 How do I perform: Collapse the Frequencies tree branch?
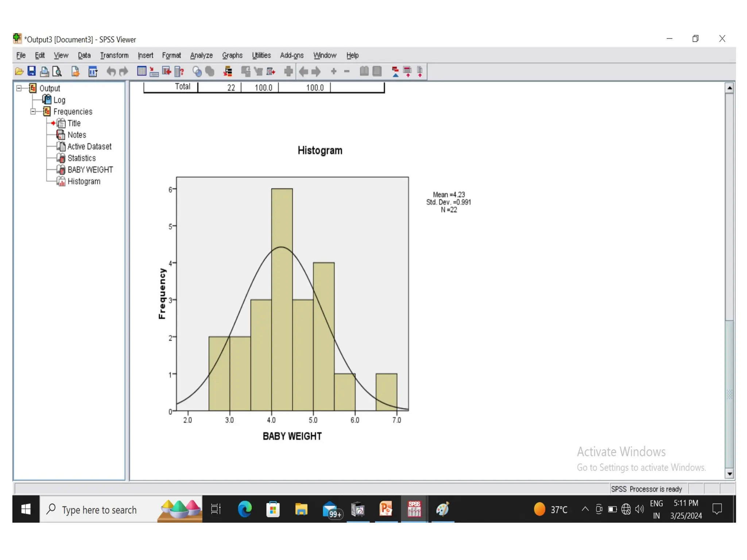[x=33, y=112]
